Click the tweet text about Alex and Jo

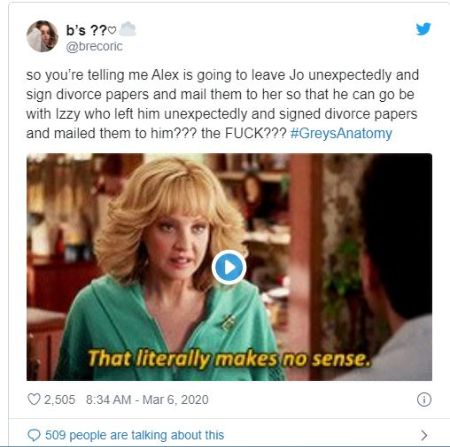point(222,104)
